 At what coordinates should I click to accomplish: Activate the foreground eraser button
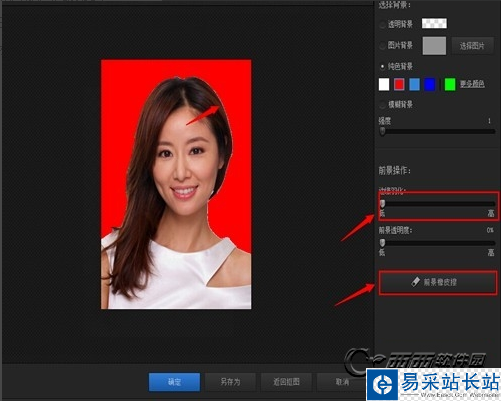pos(438,282)
